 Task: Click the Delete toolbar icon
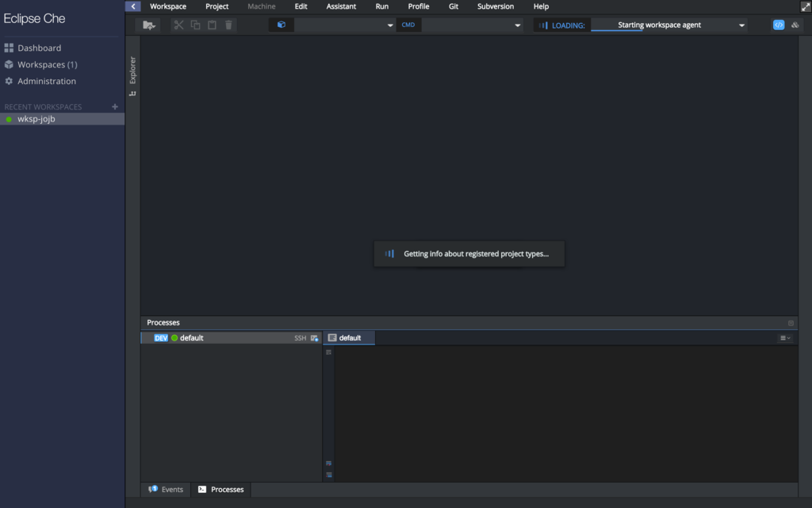pos(228,25)
